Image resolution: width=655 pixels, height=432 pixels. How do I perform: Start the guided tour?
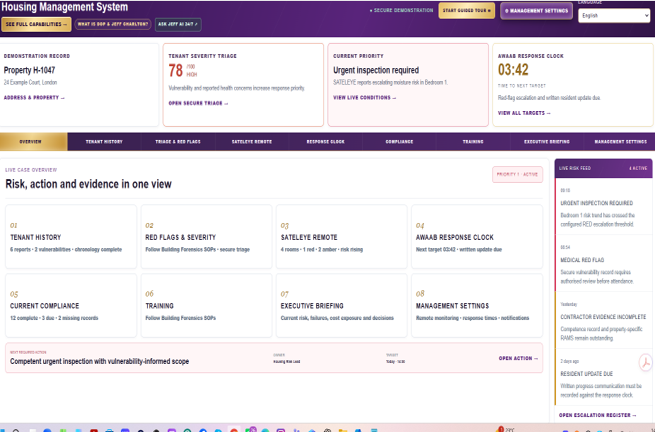[467, 10]
